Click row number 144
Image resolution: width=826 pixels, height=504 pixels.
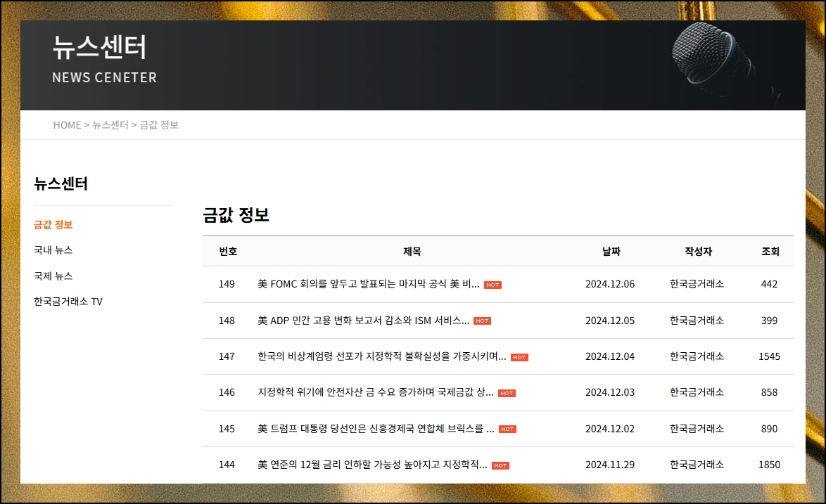227,465
